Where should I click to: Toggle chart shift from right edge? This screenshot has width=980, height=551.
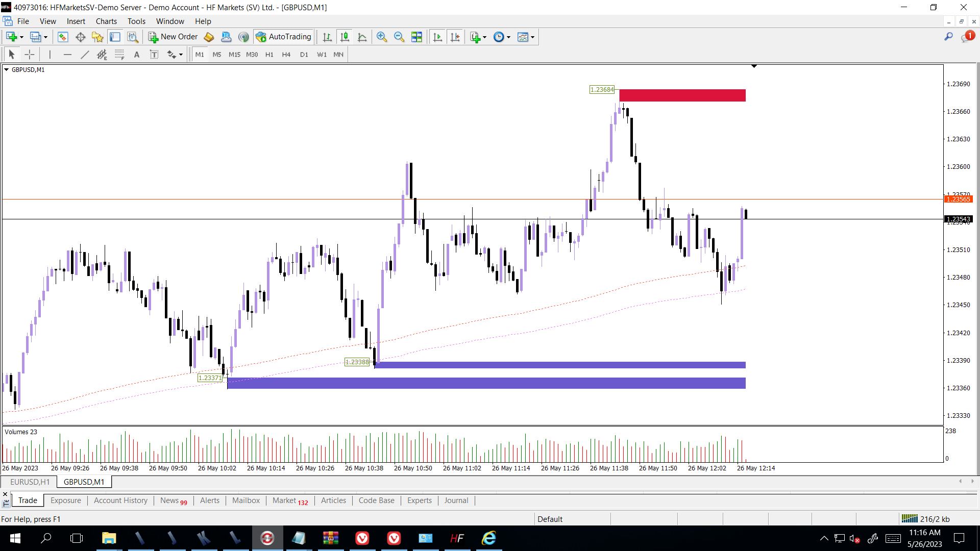click(x=455, y=37)
